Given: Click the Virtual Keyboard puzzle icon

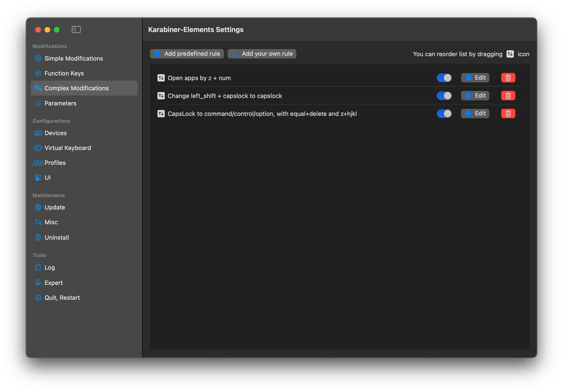Looking at the screenshot, I should tap(38, 148).
